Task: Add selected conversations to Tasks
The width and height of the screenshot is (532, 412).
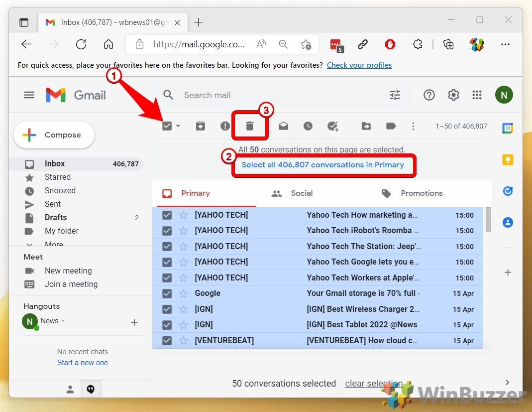Action: tap(332, 126)
